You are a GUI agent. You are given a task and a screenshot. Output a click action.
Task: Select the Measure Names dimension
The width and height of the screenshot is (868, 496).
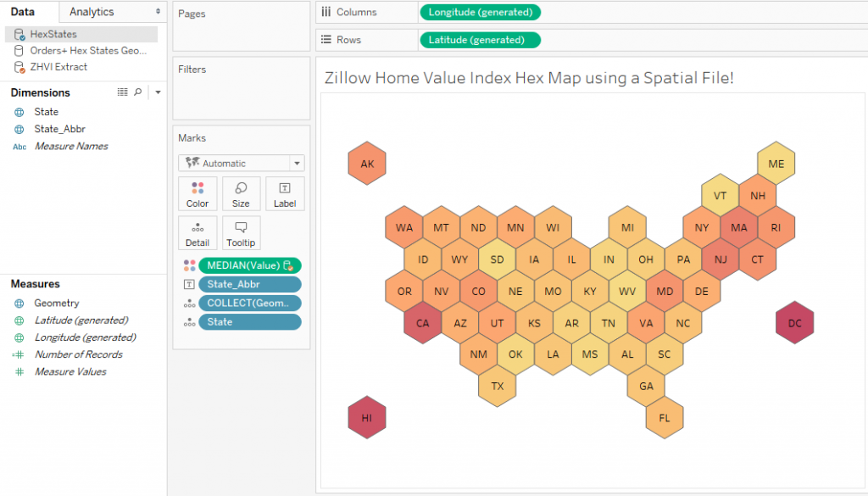pyautogui.click(x=73, y=146)
